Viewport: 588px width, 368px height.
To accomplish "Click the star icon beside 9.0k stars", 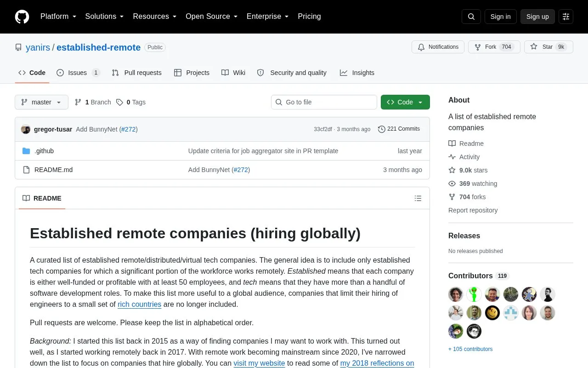I will point(452,170).
